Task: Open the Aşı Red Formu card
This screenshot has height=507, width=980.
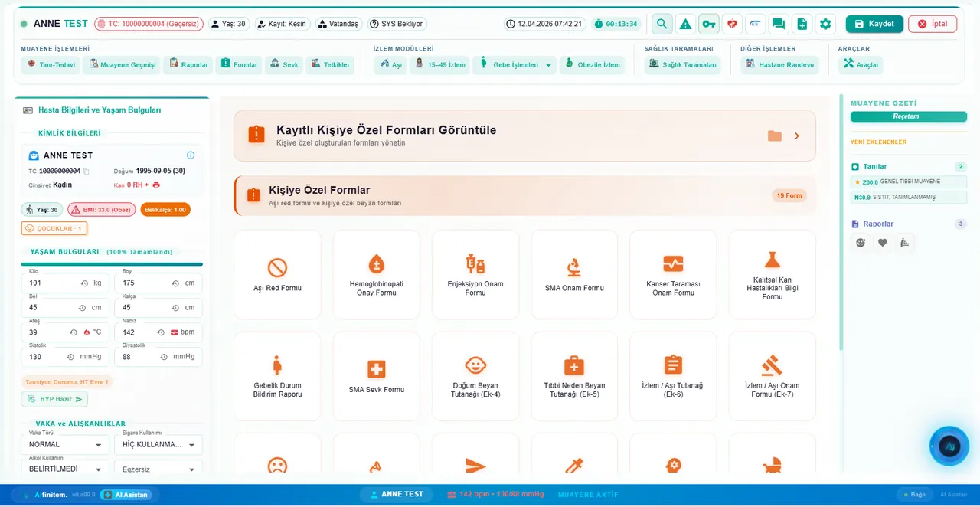Action: [x=277, y=275]
